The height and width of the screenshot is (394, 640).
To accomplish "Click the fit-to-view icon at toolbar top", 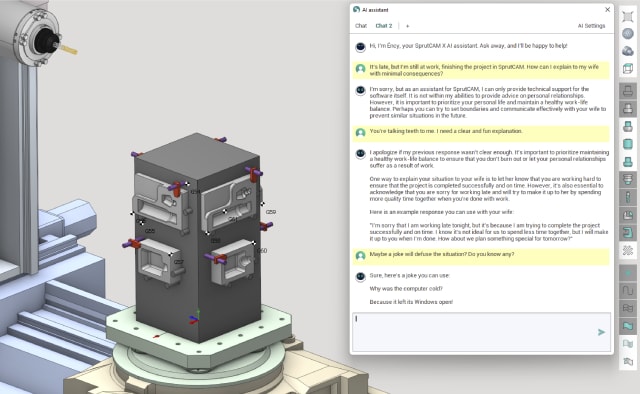I will click(628, 16).
